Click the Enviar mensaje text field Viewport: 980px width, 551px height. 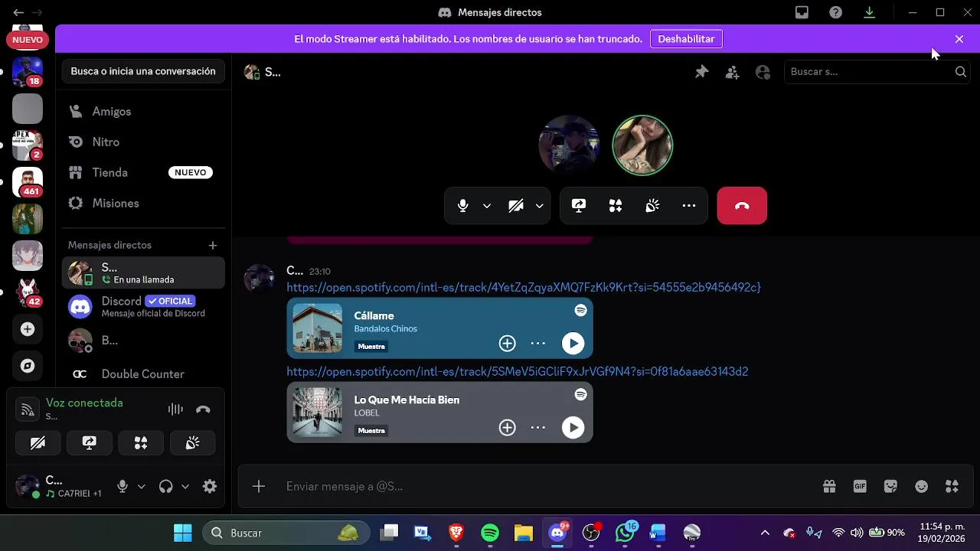tap(544, 487)
